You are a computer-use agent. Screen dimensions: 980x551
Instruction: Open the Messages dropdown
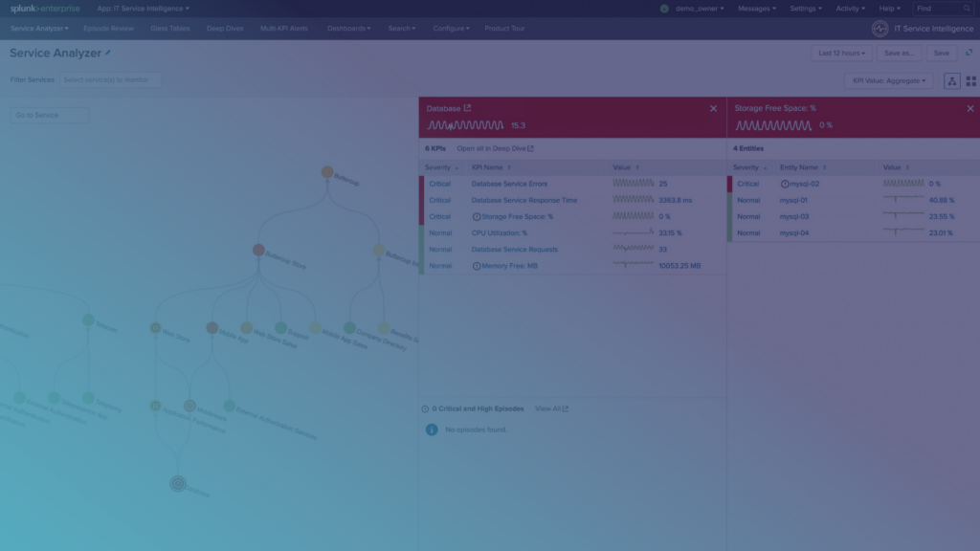(757, 9)
